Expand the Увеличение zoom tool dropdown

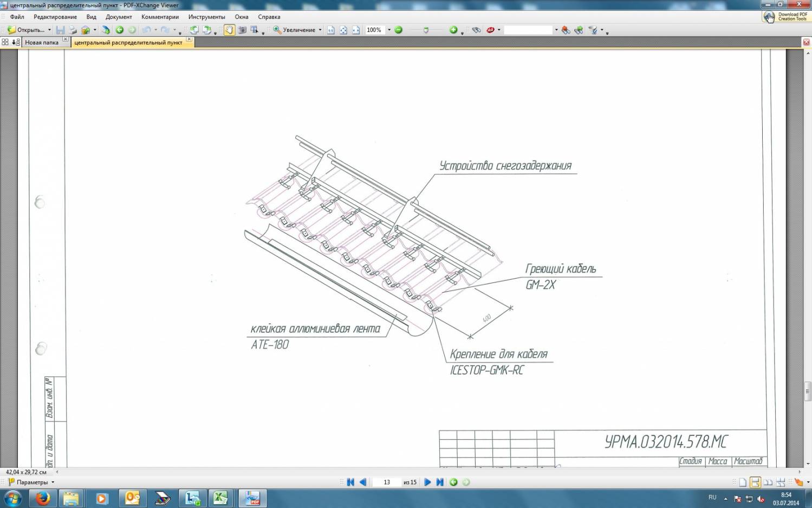[x=320, y=30]
